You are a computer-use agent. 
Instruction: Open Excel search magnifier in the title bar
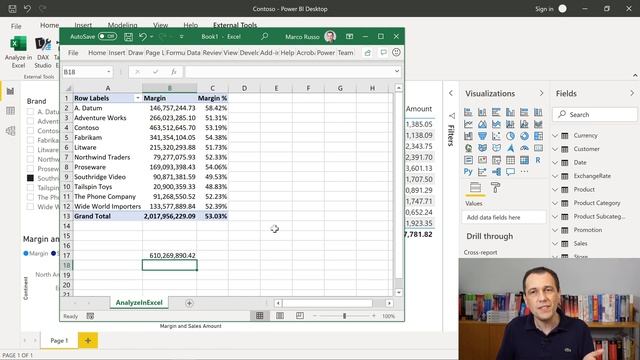[x=264, y=37]
